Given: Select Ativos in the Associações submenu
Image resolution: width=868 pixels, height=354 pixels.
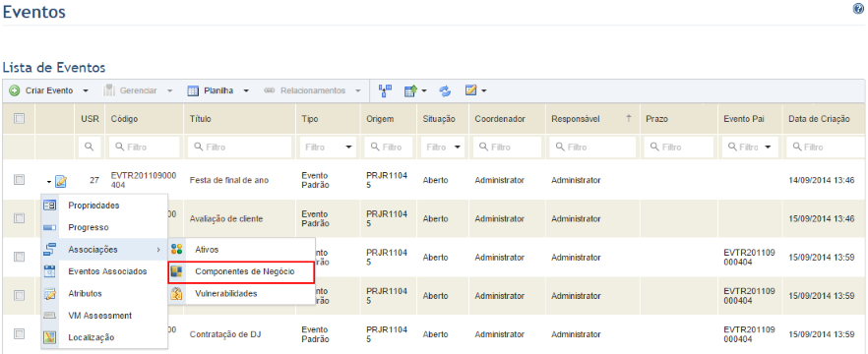Looking at the screenshot, I should 241,250.
